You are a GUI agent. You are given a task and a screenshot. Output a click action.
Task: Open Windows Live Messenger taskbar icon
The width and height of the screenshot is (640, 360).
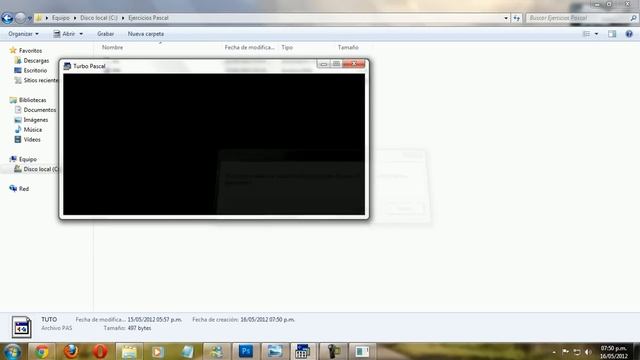[x=216, y=351]
